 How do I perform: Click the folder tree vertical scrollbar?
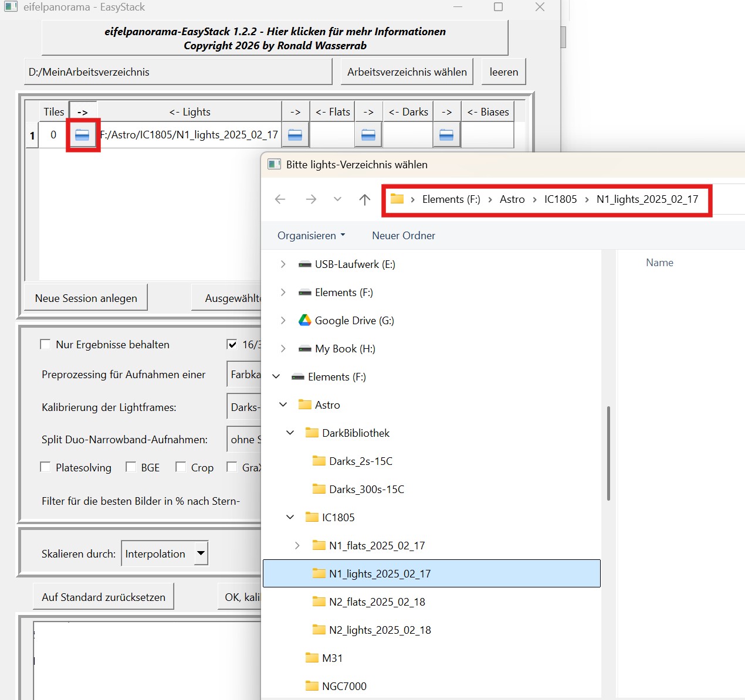pyautogui.click(x=608, y=453)
